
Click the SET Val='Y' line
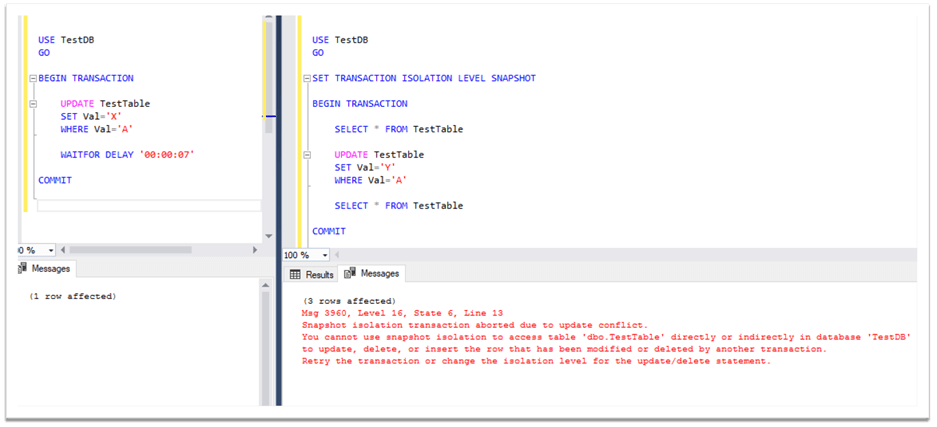pyautogui.click(x=365, y=168)
